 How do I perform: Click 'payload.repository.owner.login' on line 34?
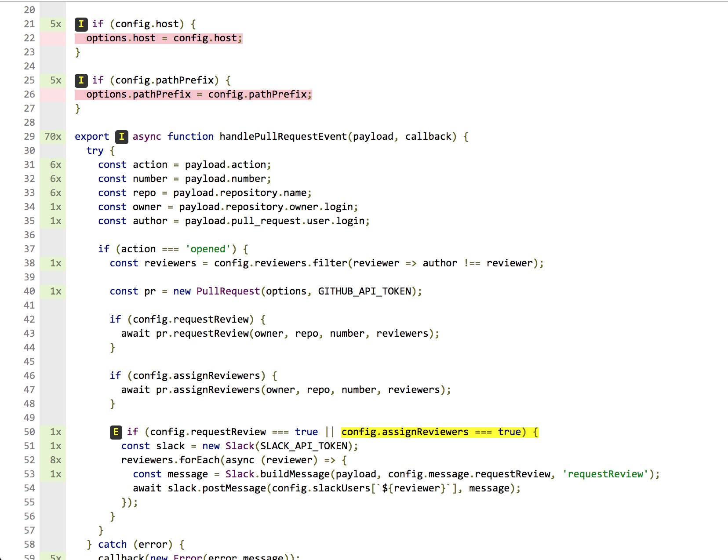click(266, 207)
